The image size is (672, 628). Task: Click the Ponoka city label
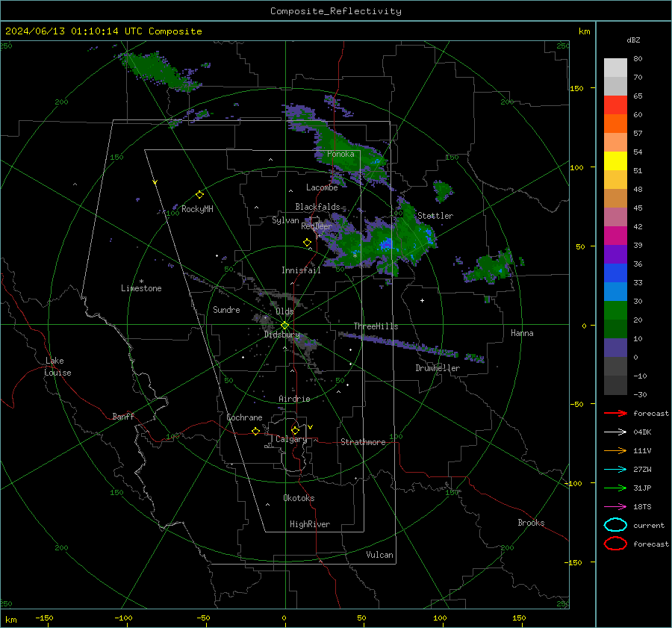[340, 154]
